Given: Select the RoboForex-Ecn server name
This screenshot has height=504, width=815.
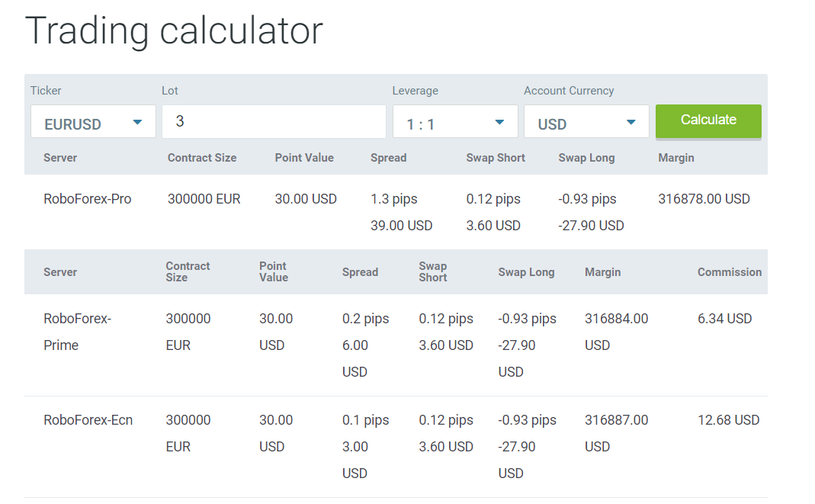Looking at the screenshot, I should [88, 420].
